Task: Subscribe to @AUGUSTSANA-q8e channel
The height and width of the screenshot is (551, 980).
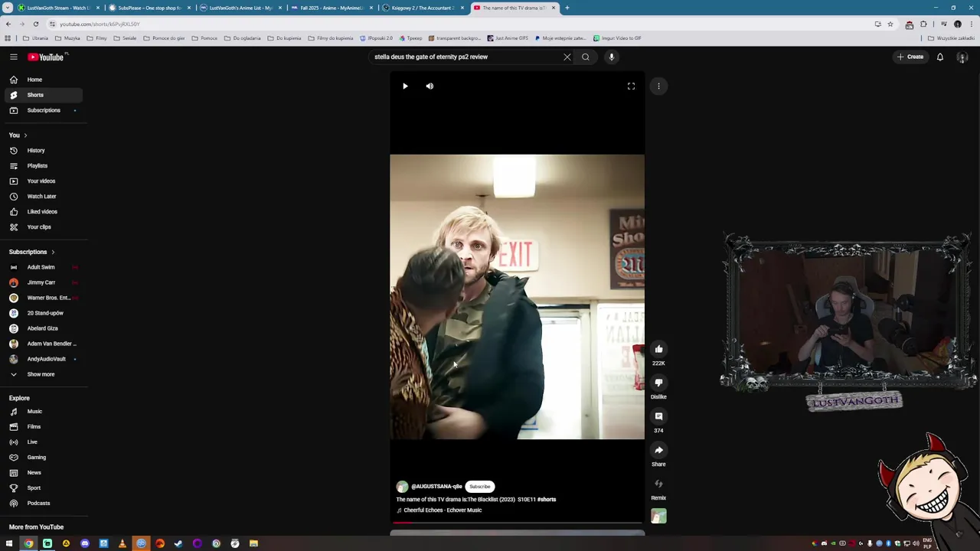Action: pyautogui.click(x=480, y=487)
